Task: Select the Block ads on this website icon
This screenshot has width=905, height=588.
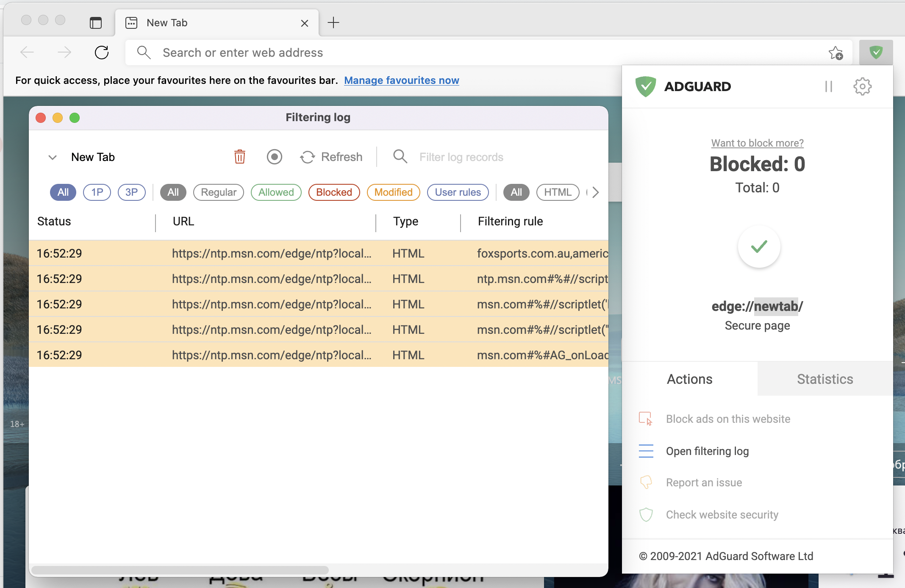Action: tap(646, 419)
